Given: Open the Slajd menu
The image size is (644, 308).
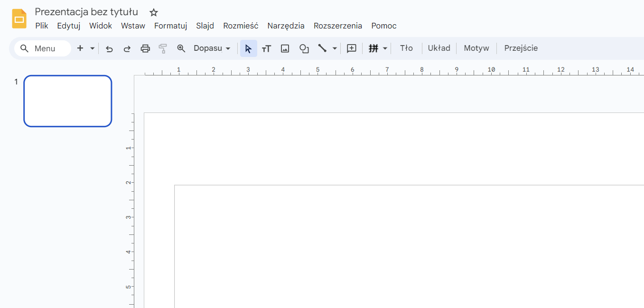Looking at the screenshot, I should [205, 26].
